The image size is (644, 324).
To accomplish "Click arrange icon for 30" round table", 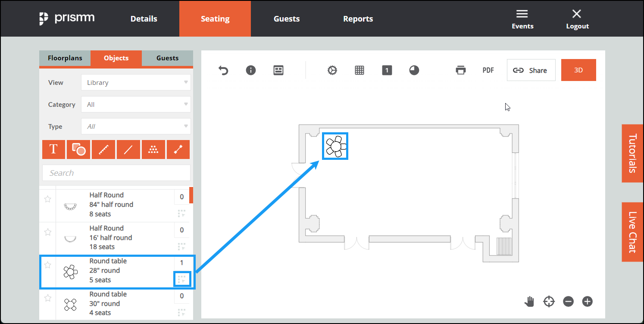I will click(x=182, y=312).
